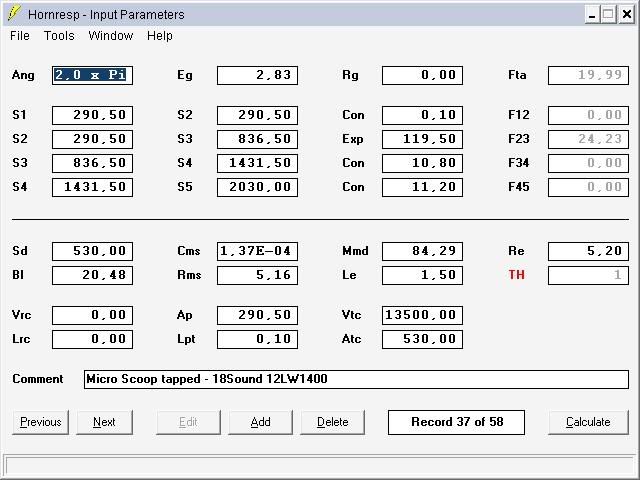The image size is (640, 480).
Task: Click the F12 field
Action: click(x=588, y=115)
